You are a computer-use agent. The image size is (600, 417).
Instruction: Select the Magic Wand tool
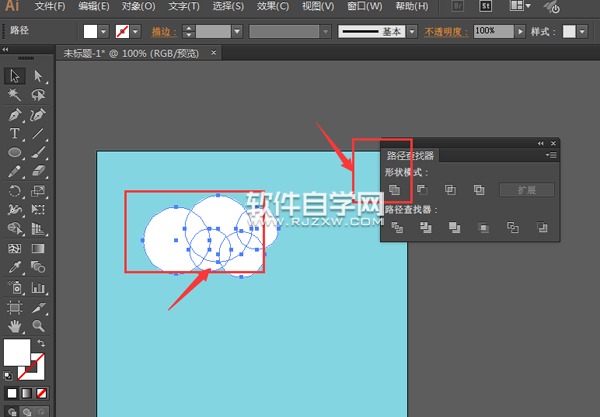15,94
